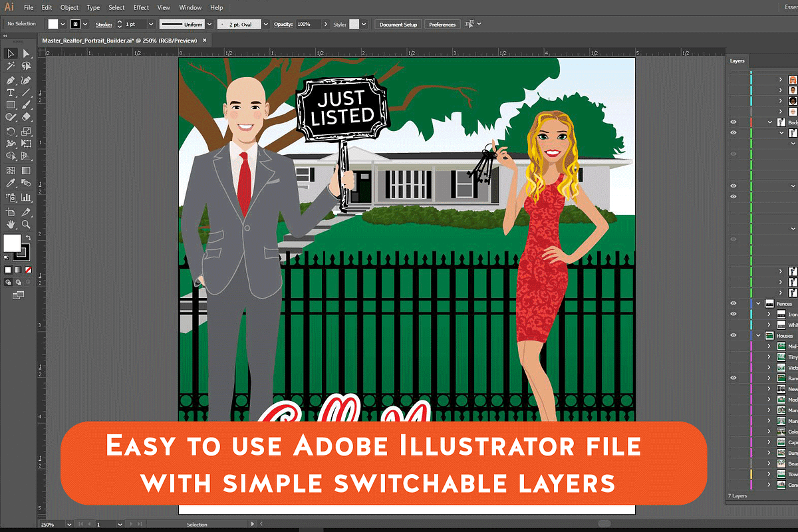Select the Mesh tool
This screenshot has height=532, width=798.
pos(11,170)
